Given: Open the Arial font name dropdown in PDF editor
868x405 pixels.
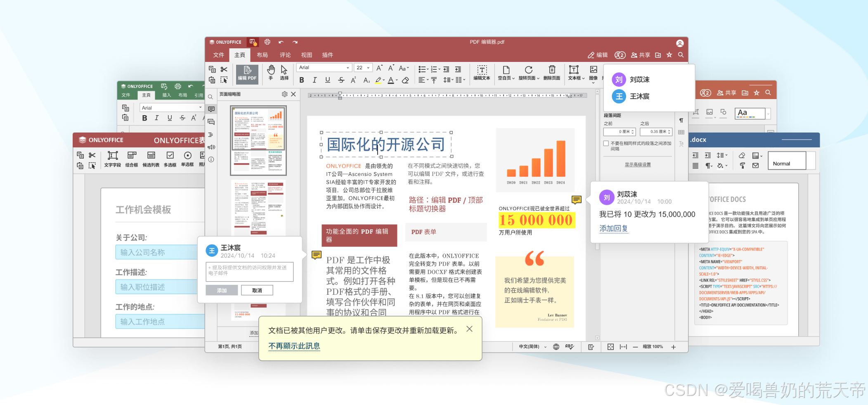Looking at the screenshot, I should (324, 68).
